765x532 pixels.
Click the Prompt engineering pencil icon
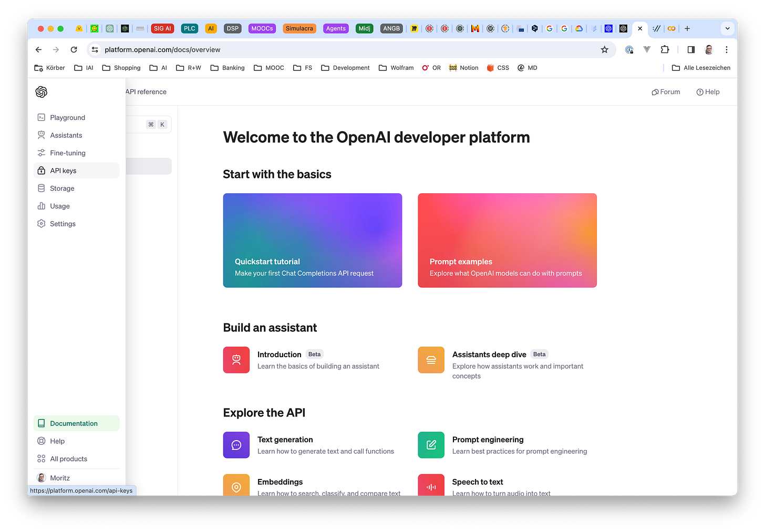click(x=431, y=445)
